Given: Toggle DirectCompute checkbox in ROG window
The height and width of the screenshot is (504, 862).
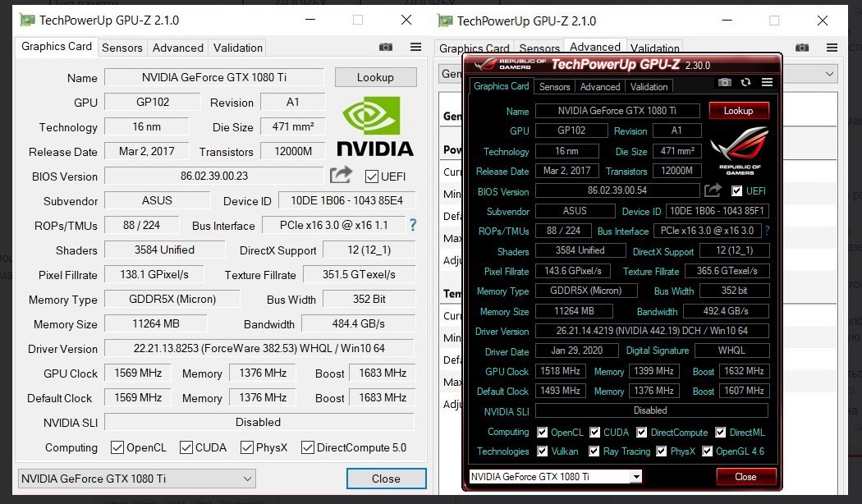Looking at the screenshot, I should click(x=641, y=433).
